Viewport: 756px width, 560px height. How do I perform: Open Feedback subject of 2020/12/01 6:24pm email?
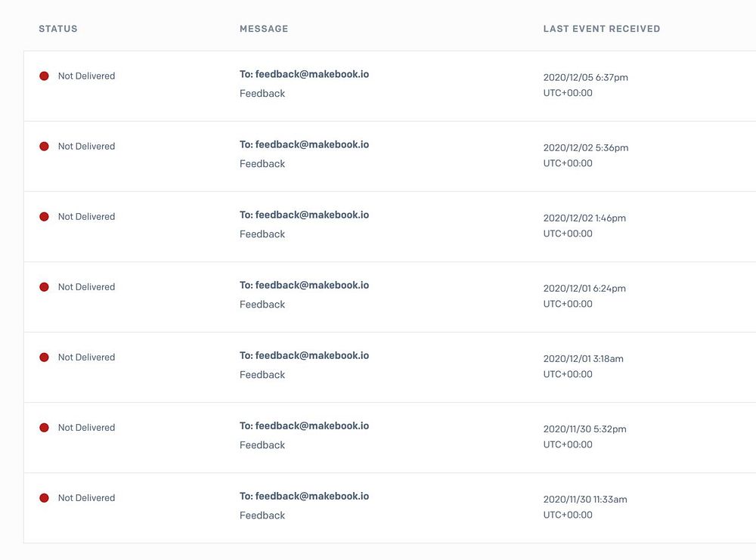point(262,305)
